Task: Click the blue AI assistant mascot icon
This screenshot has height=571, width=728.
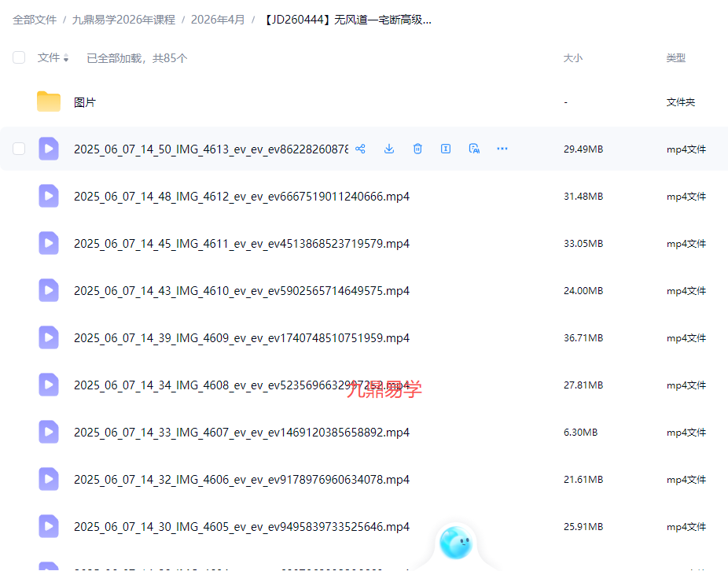Action: (455, 542)
